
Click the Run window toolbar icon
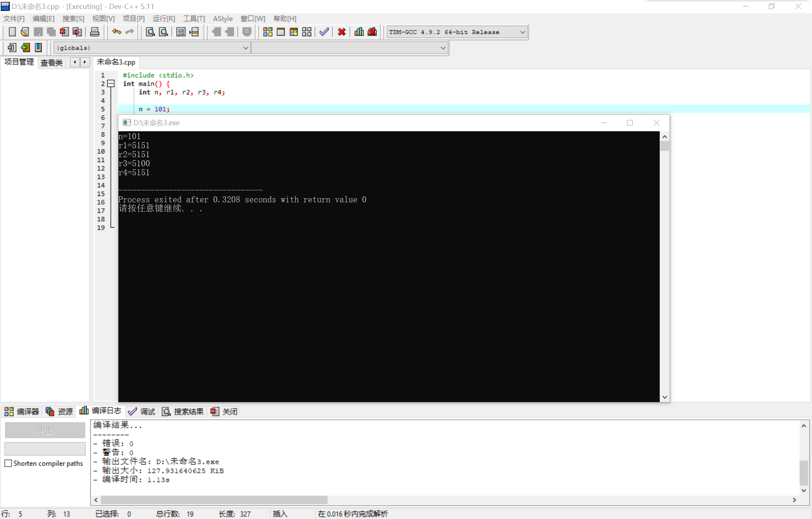coord(281,32)
